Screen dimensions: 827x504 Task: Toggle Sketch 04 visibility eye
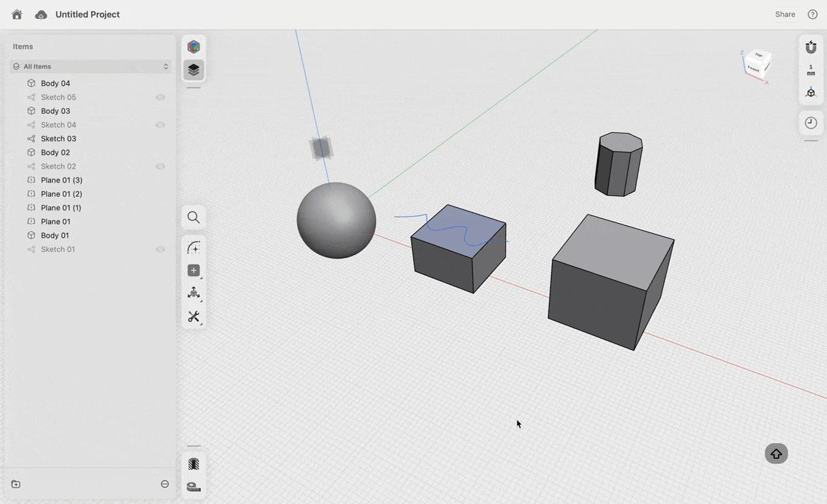coord(160,125)
